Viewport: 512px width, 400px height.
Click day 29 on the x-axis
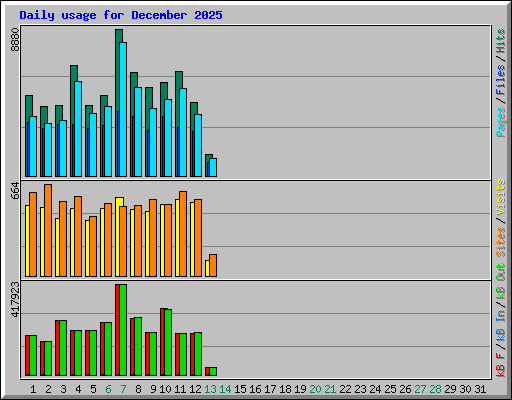(450, 389)
